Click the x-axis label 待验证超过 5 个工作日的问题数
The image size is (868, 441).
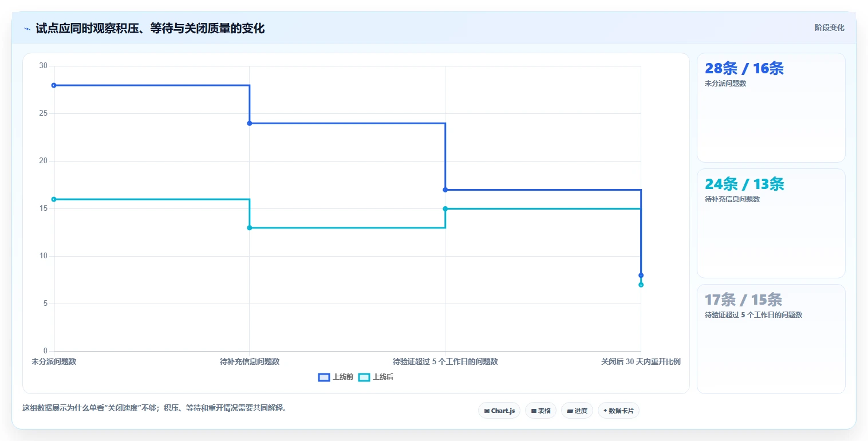tap(445, 362)
